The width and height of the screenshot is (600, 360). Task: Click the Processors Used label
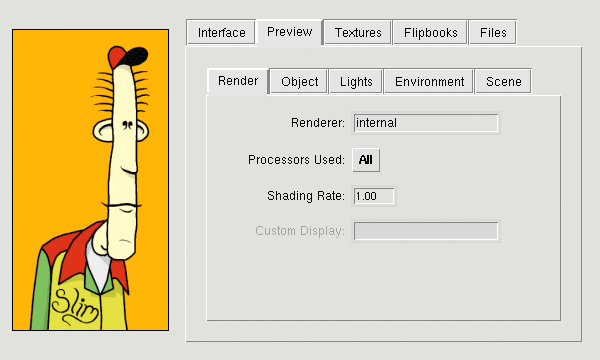[x=296, y=160]
